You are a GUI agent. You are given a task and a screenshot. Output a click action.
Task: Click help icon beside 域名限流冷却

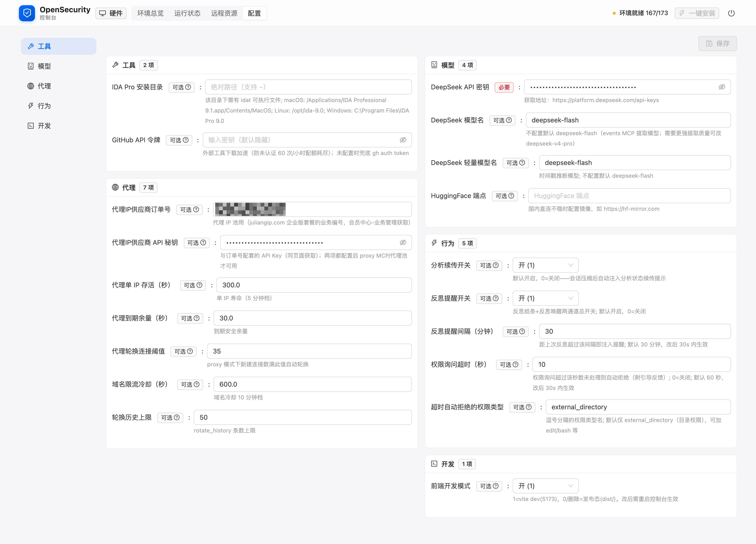(196, 384)
